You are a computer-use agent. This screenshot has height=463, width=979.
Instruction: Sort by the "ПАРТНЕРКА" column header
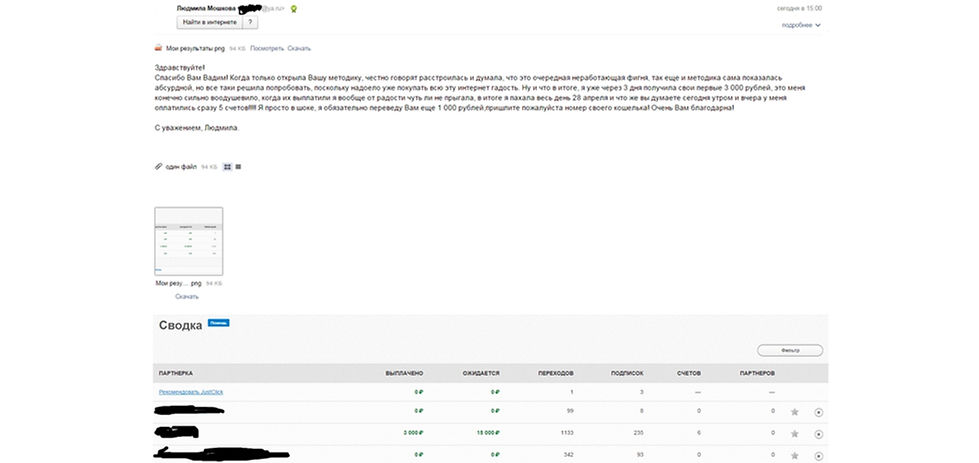[x=175, y=373]
